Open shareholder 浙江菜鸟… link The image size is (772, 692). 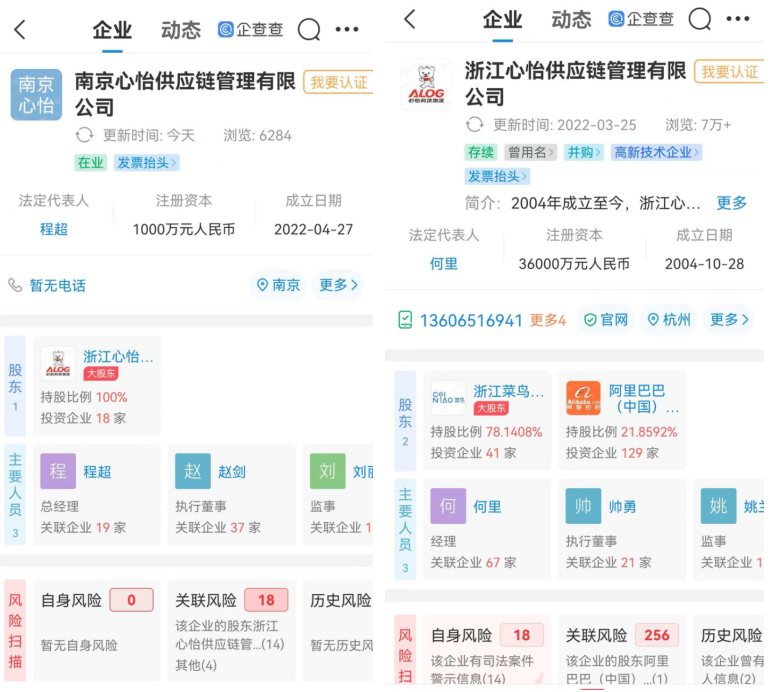[x=509, y=391]
